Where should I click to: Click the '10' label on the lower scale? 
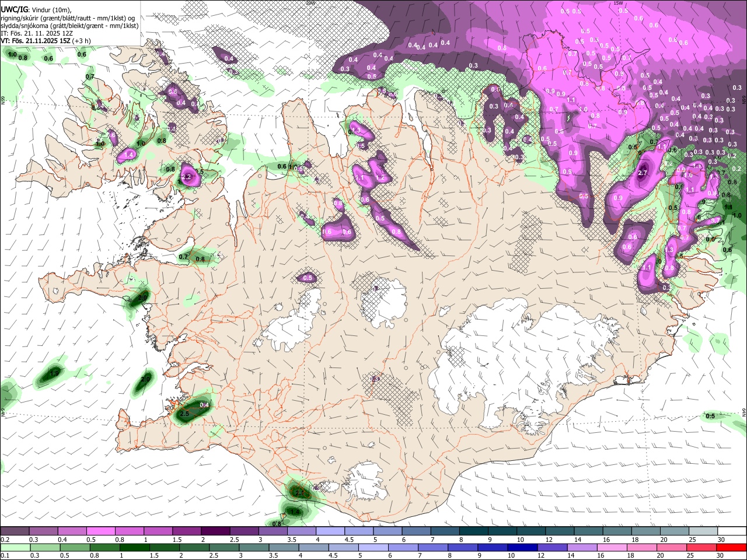tap(511, 555)
